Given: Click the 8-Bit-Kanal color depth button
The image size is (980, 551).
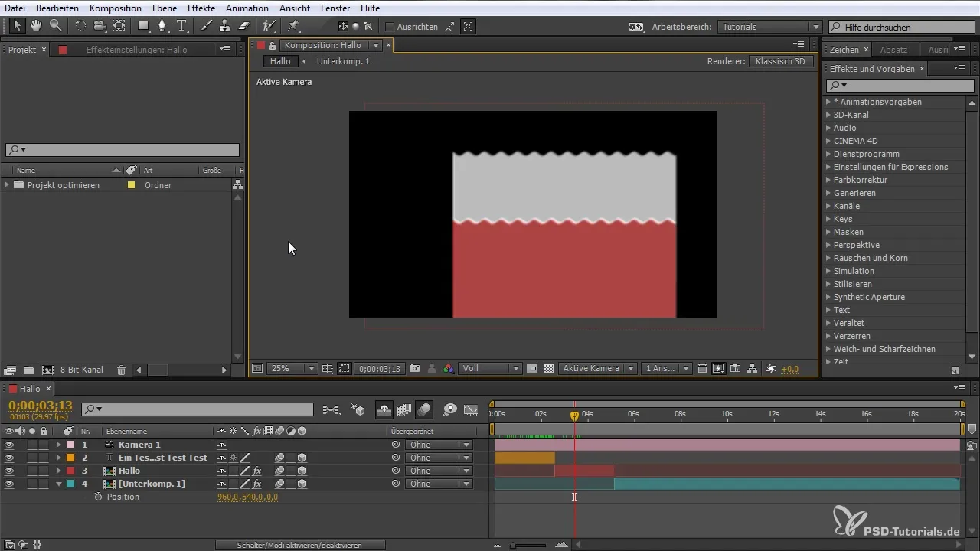Looking at the screenshot, I should pos(82,370).
